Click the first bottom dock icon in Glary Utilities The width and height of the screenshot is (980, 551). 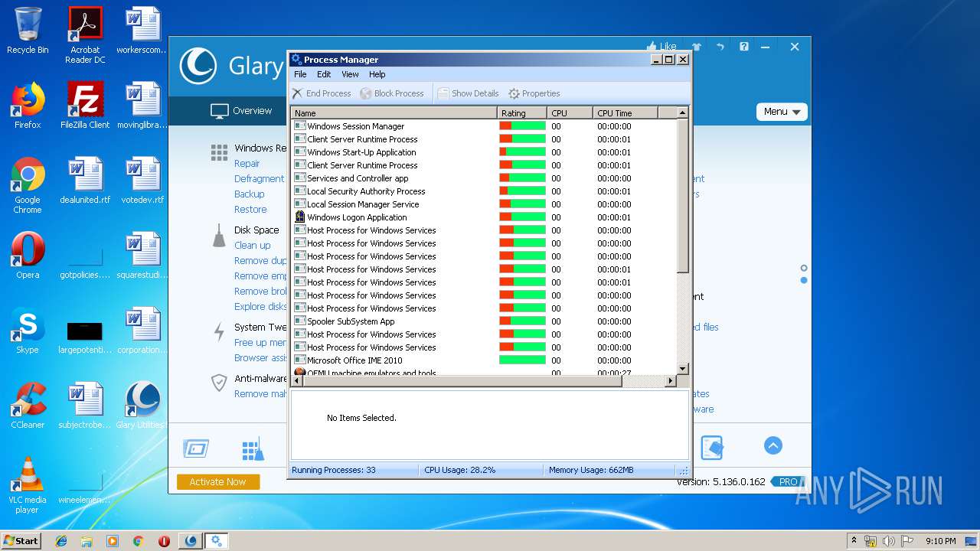196,448
